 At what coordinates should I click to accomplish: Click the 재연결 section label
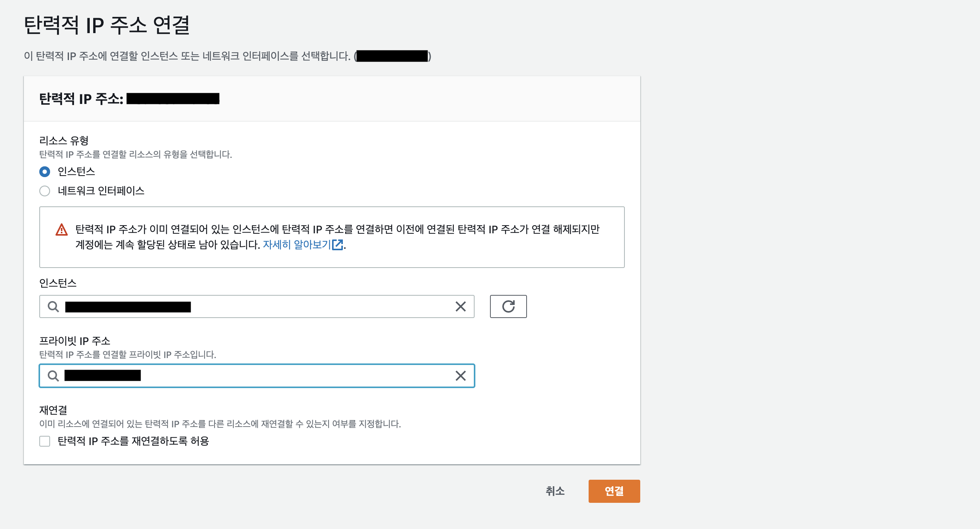click(53, 410)
